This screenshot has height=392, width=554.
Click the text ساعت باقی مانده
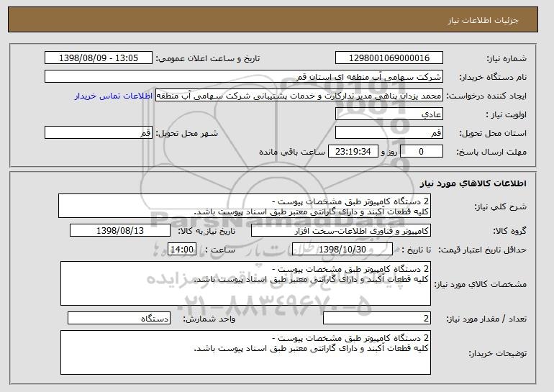pos(292,152)
